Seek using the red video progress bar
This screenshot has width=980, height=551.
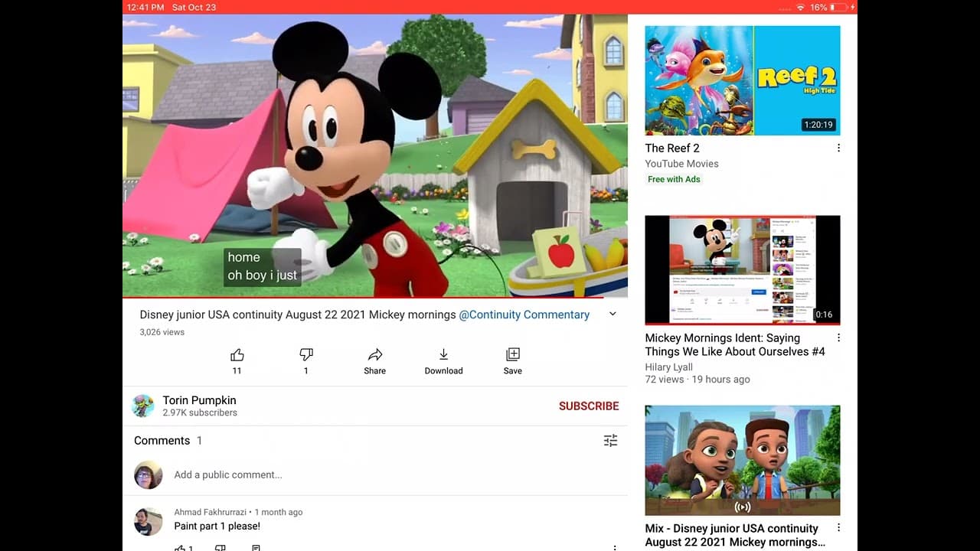point(375,297)
